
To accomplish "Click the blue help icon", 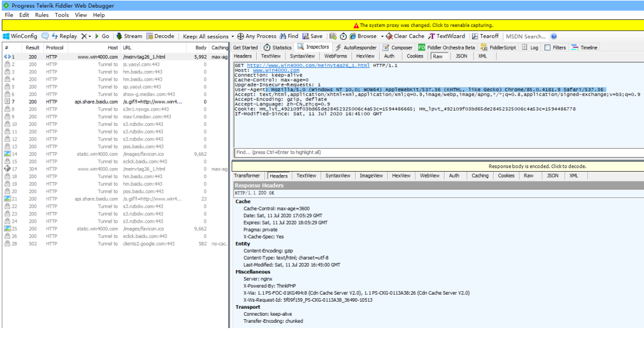I will point(554,36).
